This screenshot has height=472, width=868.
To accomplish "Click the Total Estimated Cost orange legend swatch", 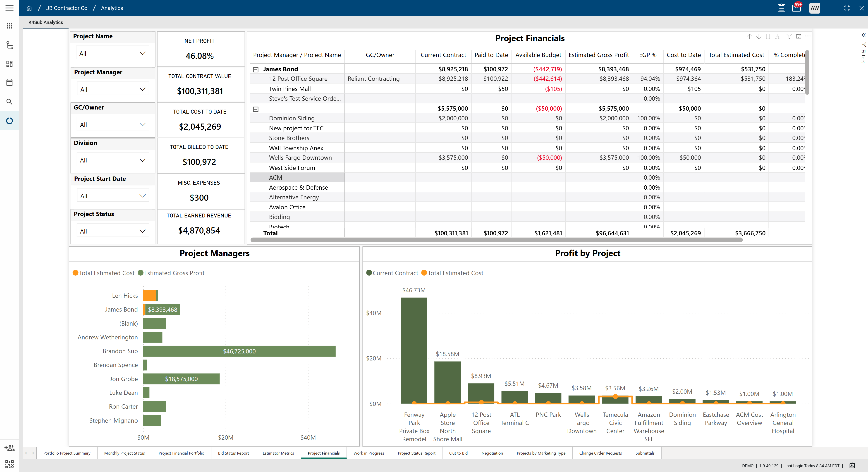I will point(75,273).
